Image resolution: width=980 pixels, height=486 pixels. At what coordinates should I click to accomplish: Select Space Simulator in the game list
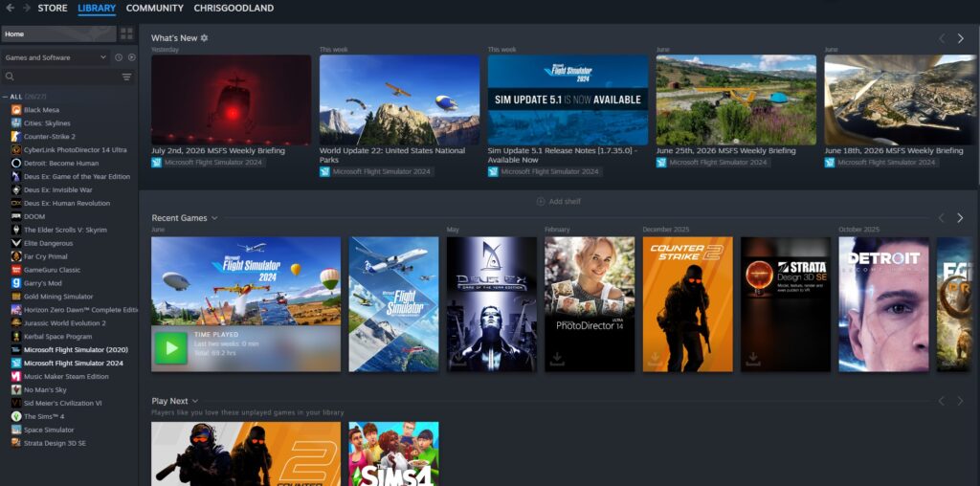(x=49, y=430)
